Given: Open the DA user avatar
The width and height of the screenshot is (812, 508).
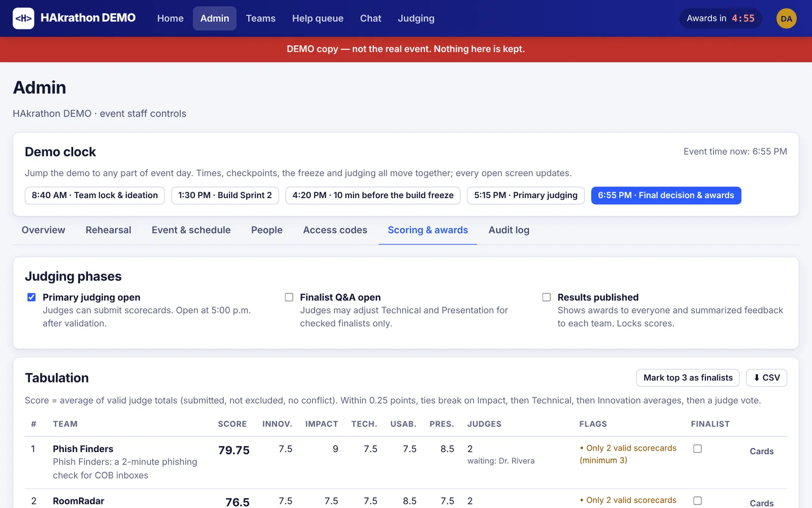Looking at the screenshot, I should pos(786,18).
